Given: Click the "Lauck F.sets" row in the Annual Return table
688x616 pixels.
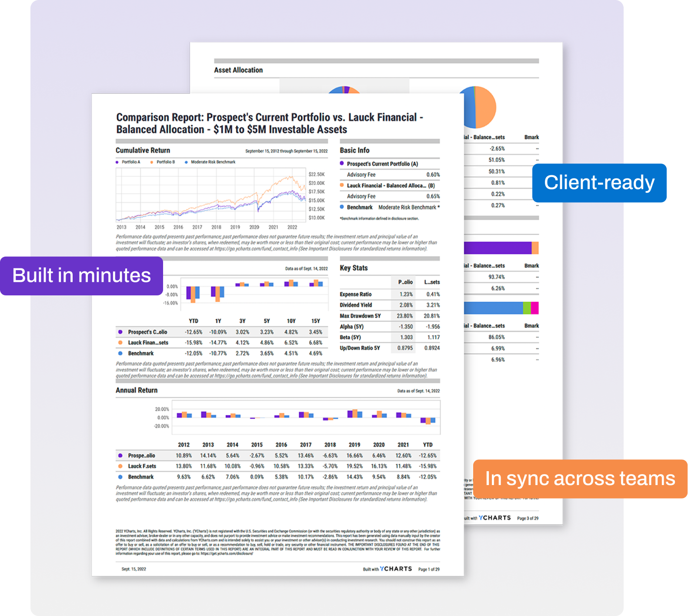Looking at the screenshot, I should pos(278,466).
